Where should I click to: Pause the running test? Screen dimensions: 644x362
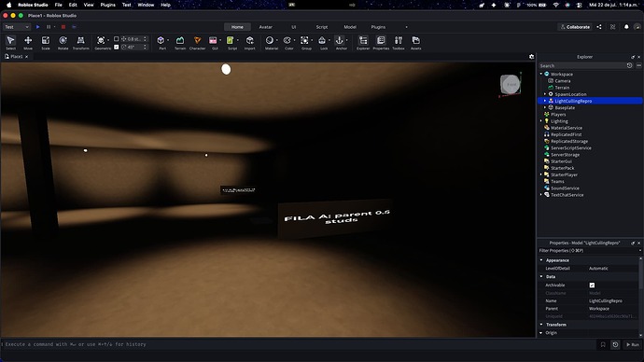click(49, 27)
